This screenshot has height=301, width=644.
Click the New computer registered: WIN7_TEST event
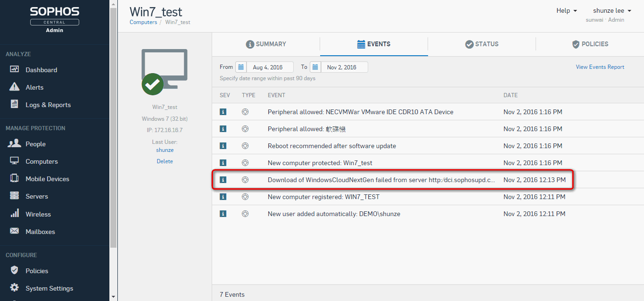323,197
